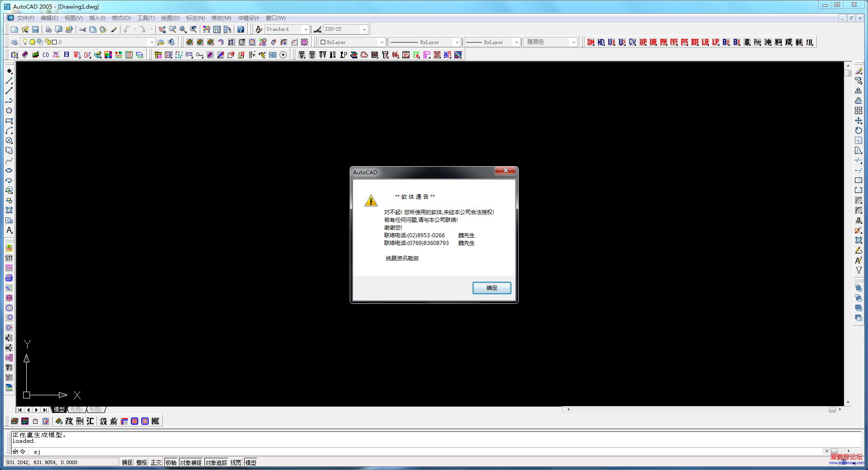Toggle 极轴 polar tracking in status bar
The width and height of the screenshot is (868, 470).
(171, 462)
